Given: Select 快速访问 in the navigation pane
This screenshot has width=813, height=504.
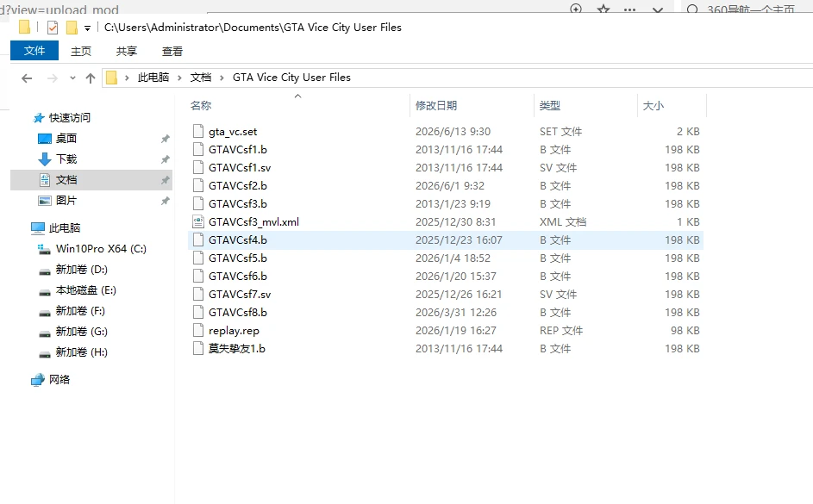Looking at the screenshot, I should click(70, 118).
